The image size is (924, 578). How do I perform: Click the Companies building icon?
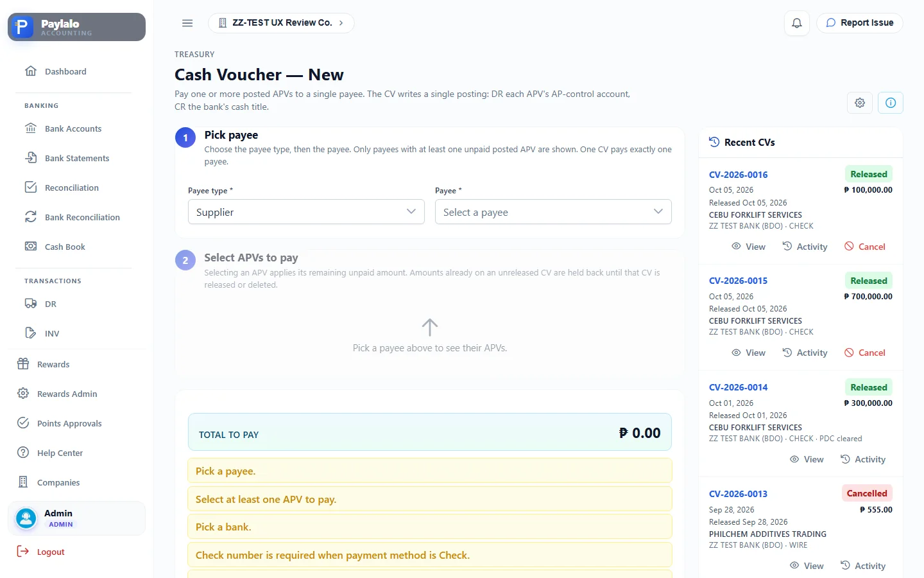coord(23,482)
